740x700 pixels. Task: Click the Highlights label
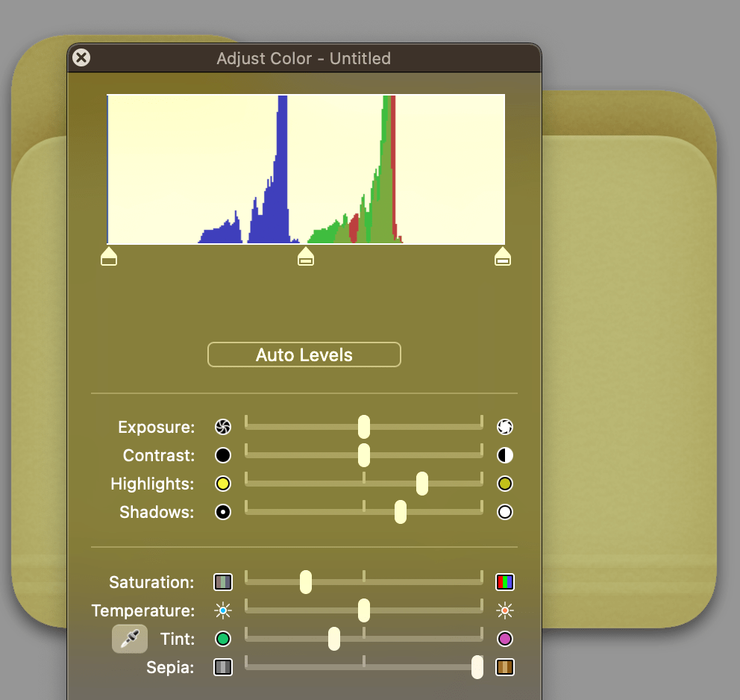[x=152, y=484]
